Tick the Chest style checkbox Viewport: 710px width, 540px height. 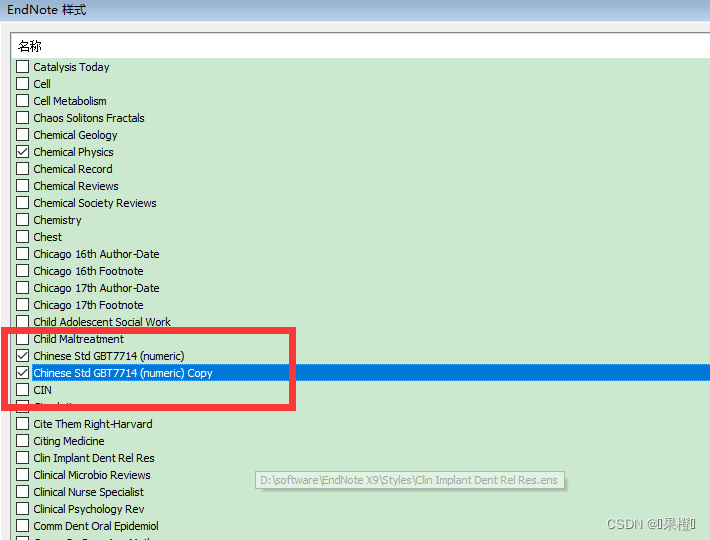23,237
